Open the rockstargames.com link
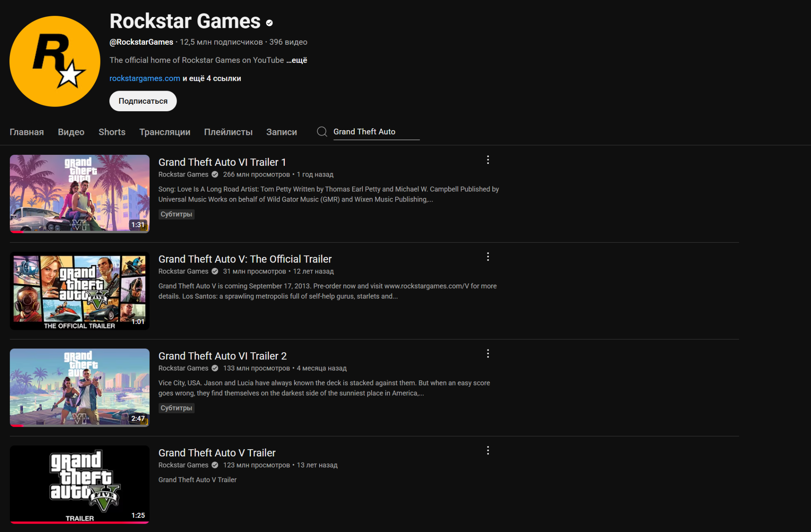 (145, 78)
